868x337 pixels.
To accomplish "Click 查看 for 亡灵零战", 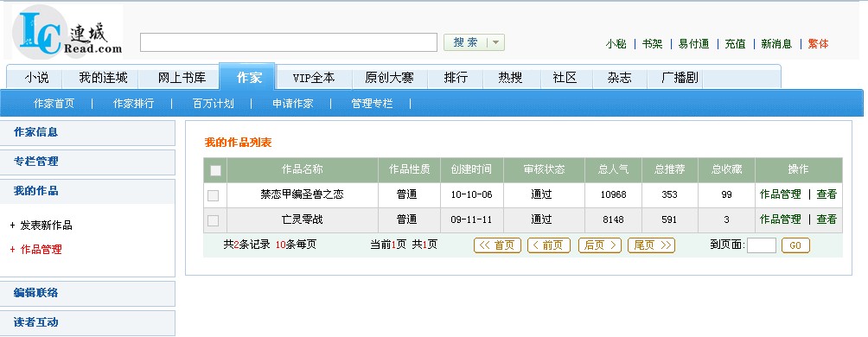I will pyautogui.click(x=827, y=219).
